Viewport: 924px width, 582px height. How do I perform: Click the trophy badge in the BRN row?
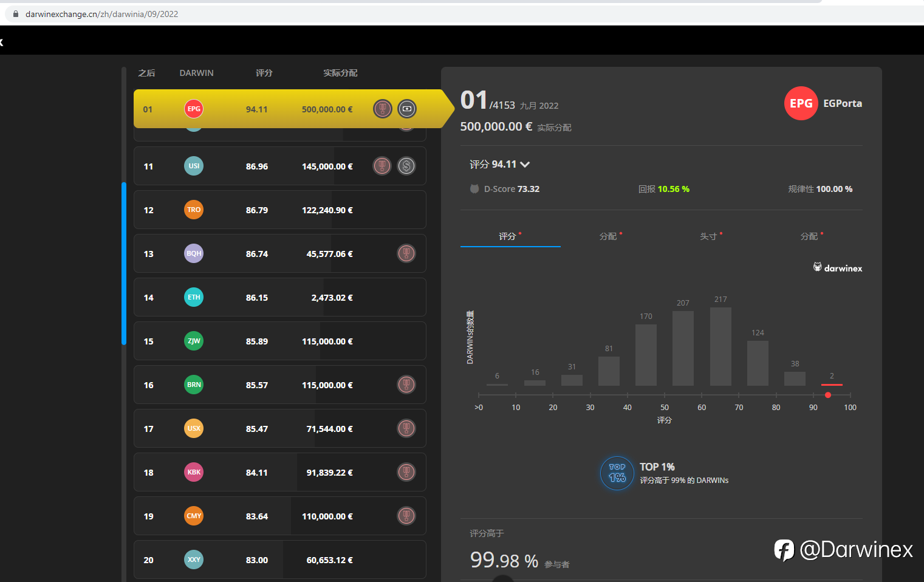tap(406, 385)
